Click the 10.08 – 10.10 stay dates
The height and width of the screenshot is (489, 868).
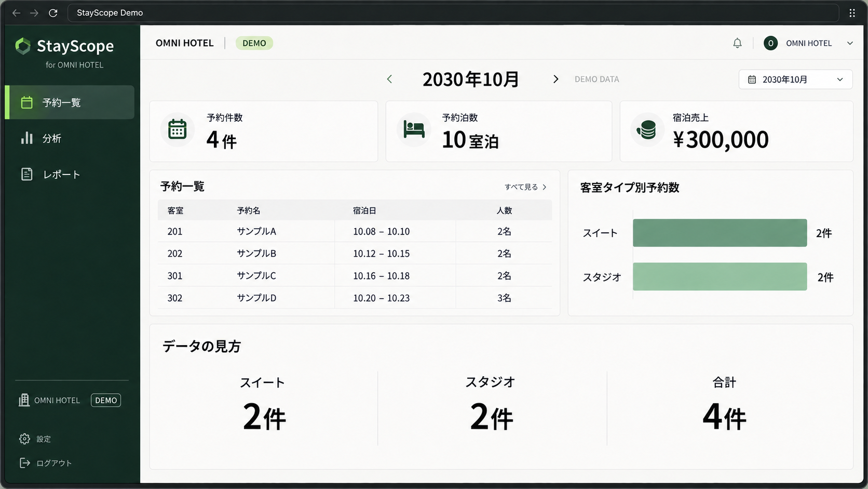[x=381, y=231]
